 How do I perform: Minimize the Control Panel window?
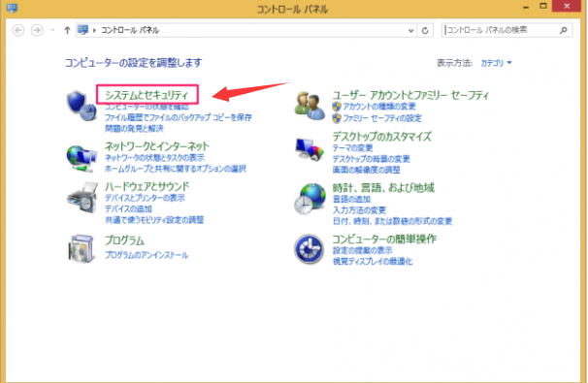click(526, 7)
